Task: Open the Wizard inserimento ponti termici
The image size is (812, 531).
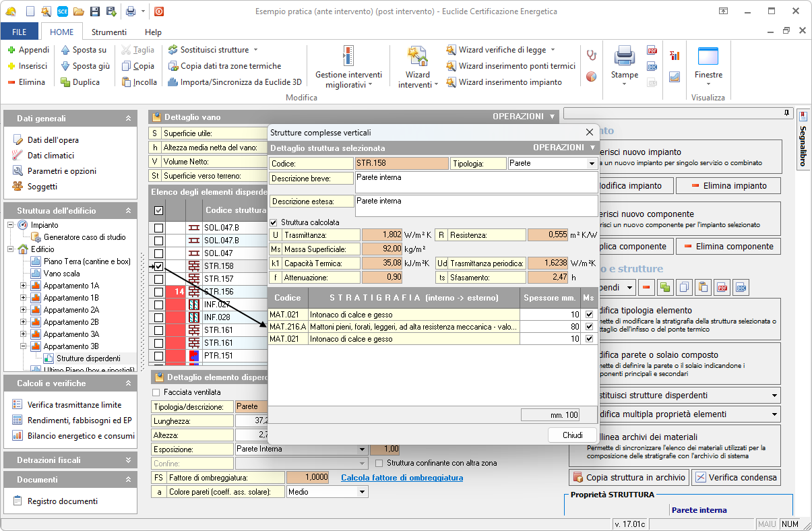Action: (510, 66)
